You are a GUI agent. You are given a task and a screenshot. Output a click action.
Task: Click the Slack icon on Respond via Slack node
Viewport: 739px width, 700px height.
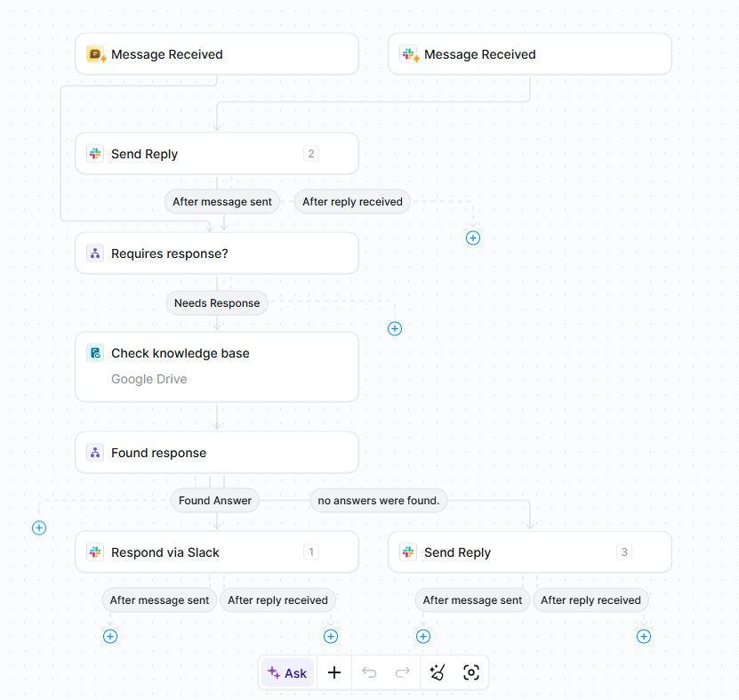[95, 552]
